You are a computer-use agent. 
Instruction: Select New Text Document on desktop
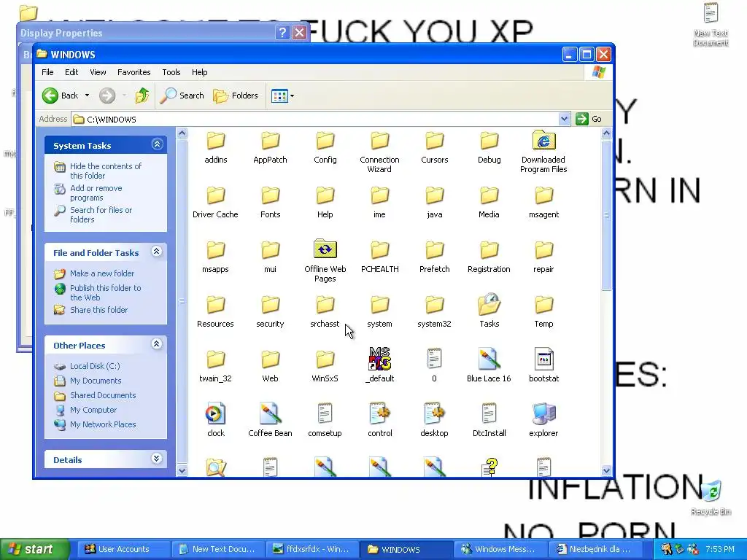(711, 24)
